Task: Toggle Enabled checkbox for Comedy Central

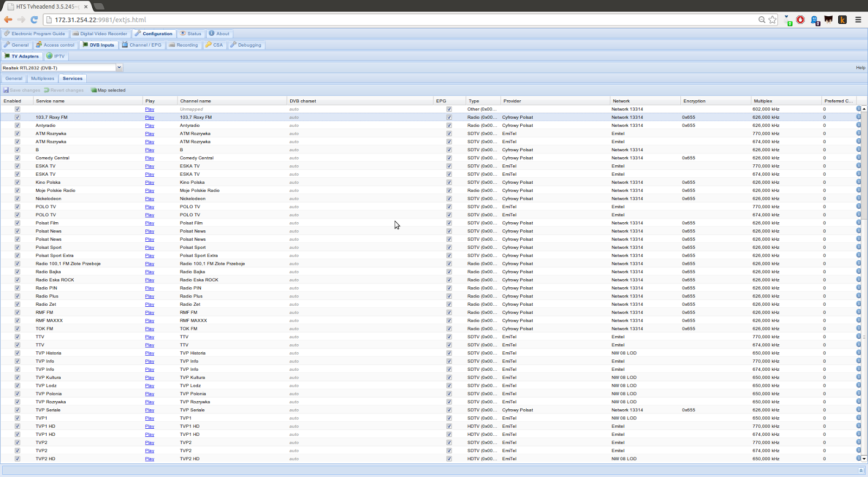Action: tap(17, 158)
